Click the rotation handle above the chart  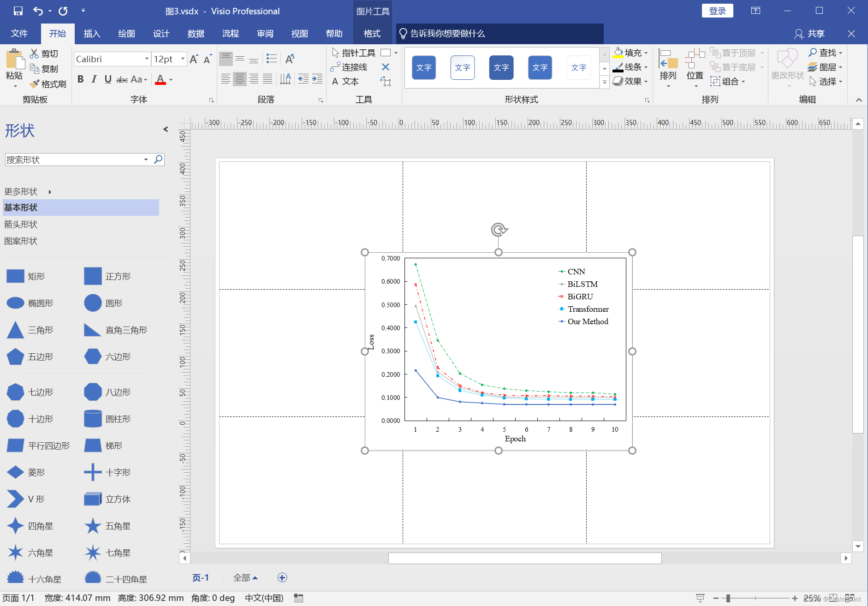pos(499,229)
